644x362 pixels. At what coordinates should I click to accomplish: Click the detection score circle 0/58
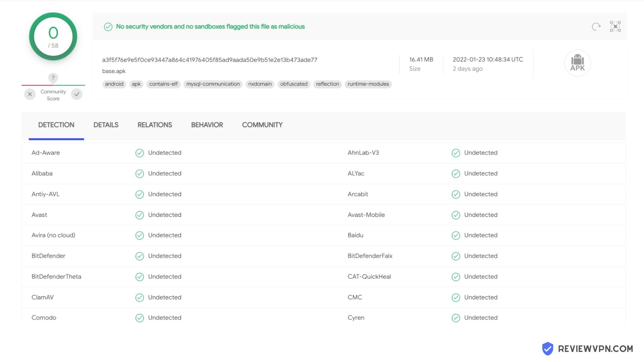(53, 37)
